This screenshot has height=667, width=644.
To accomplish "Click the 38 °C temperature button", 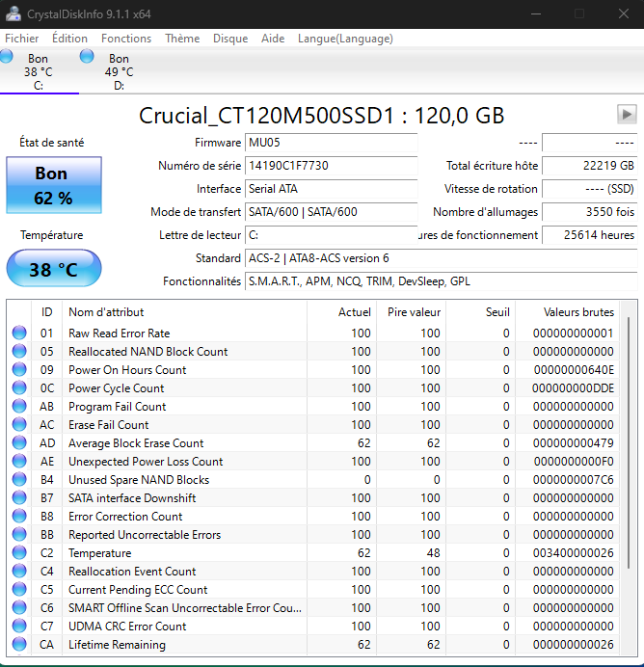I will tap(54, 268).
